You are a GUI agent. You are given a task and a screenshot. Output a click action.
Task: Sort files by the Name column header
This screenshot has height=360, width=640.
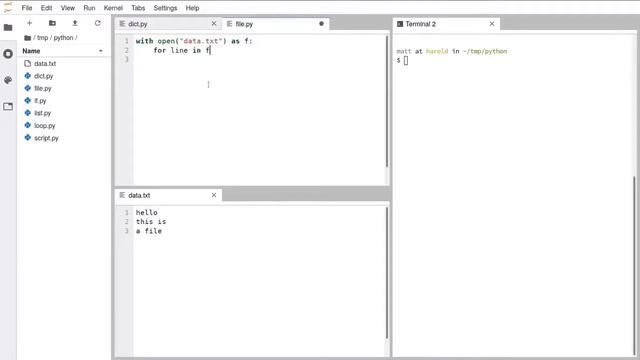[63, 51]
